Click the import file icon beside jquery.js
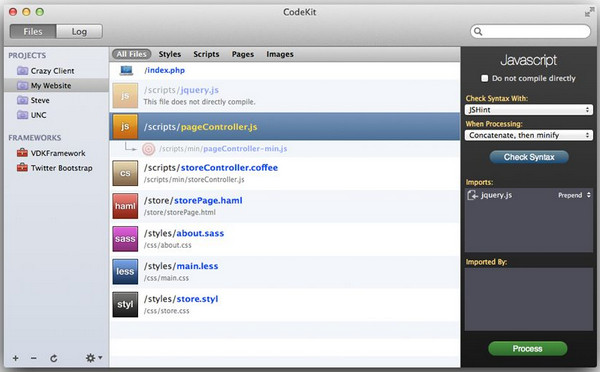The width and height of the screenshot is (600, 372). tap(473, 195)
